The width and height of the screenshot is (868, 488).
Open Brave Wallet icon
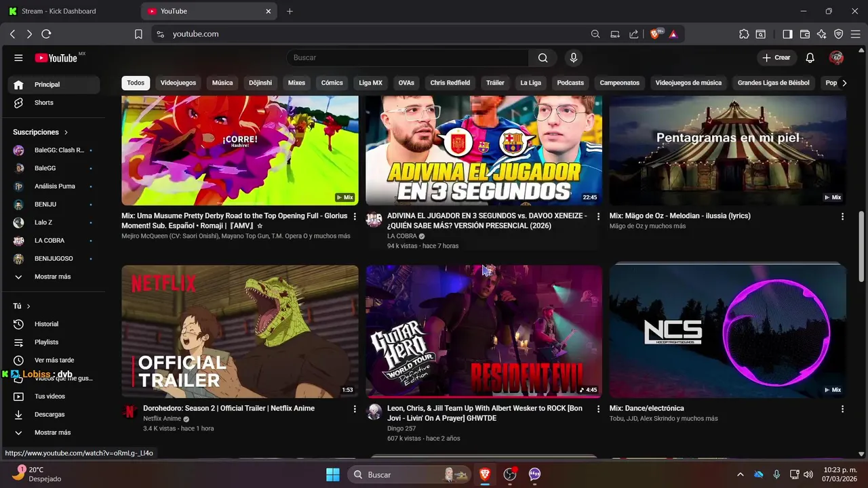pyautogui.click(x=805, y=34)
